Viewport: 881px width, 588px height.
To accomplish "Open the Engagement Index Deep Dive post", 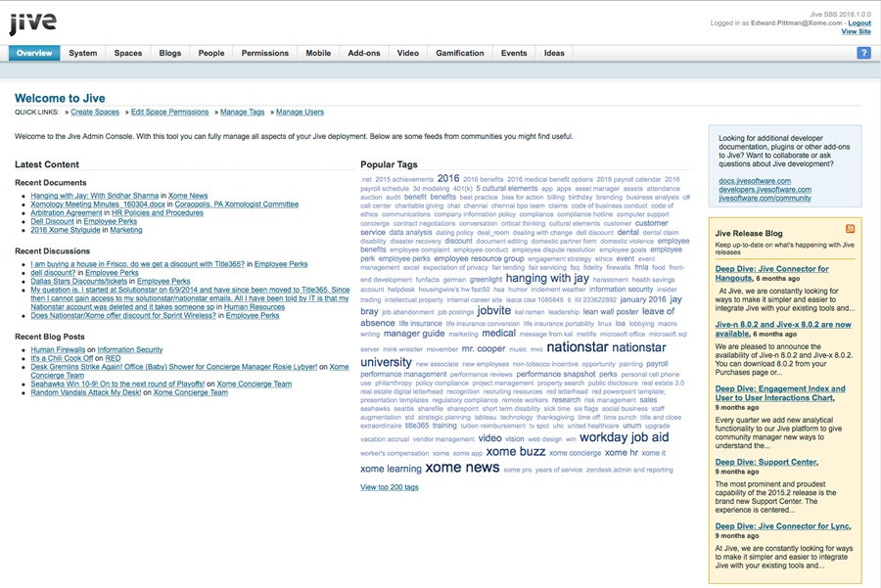I will 780,393.
